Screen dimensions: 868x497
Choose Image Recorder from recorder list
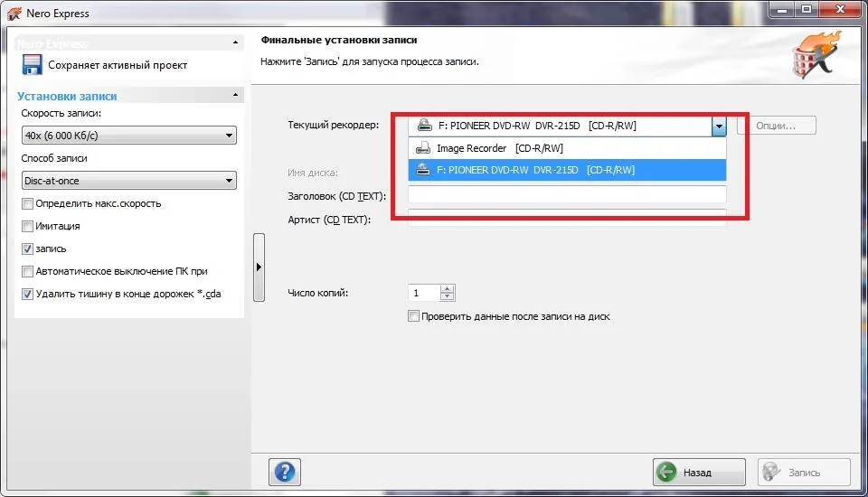click(567, 148)
